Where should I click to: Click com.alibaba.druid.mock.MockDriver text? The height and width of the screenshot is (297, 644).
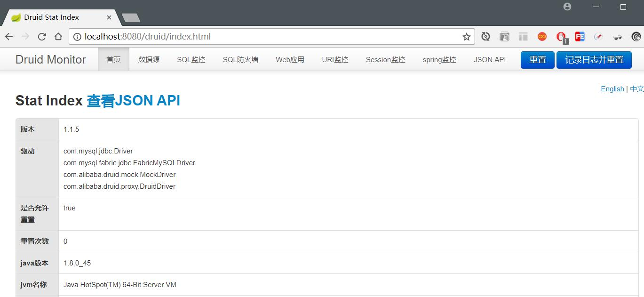pos(119,175)
